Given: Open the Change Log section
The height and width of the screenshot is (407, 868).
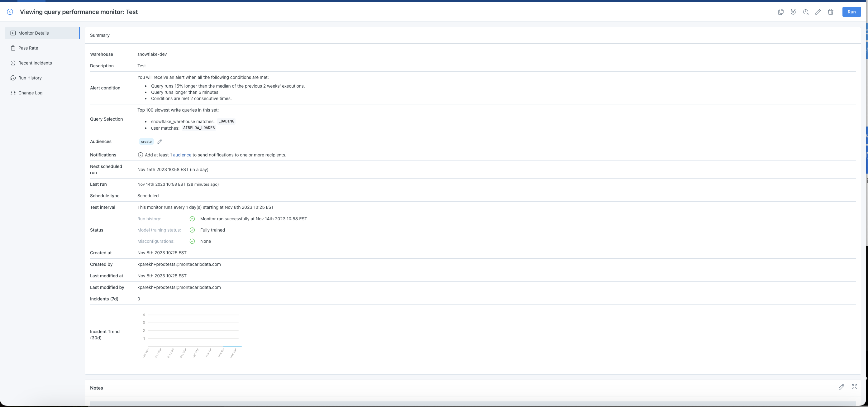Looking at the screenshot, I should tap(30, 93).
